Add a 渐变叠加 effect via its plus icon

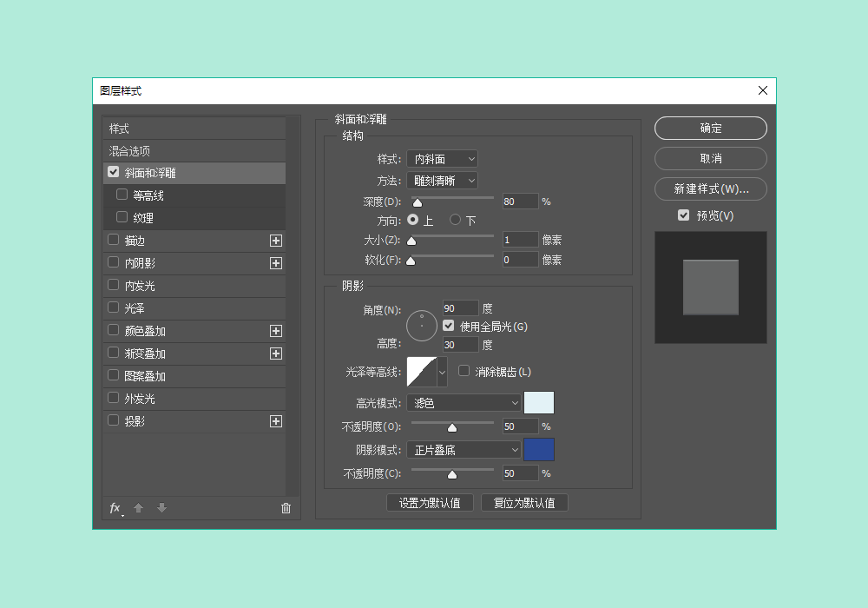pyautogui.click(x=275, y=354)
